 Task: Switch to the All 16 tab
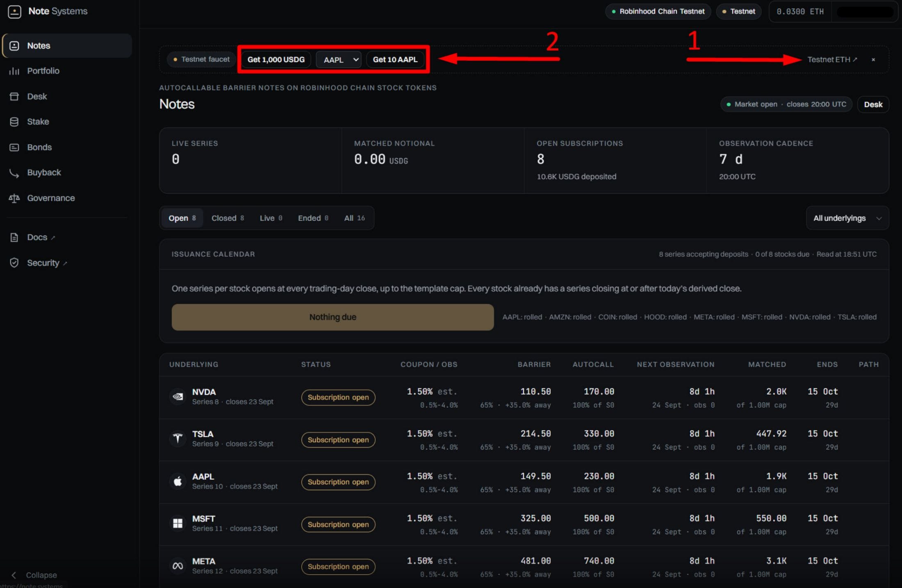click(354, 218)
